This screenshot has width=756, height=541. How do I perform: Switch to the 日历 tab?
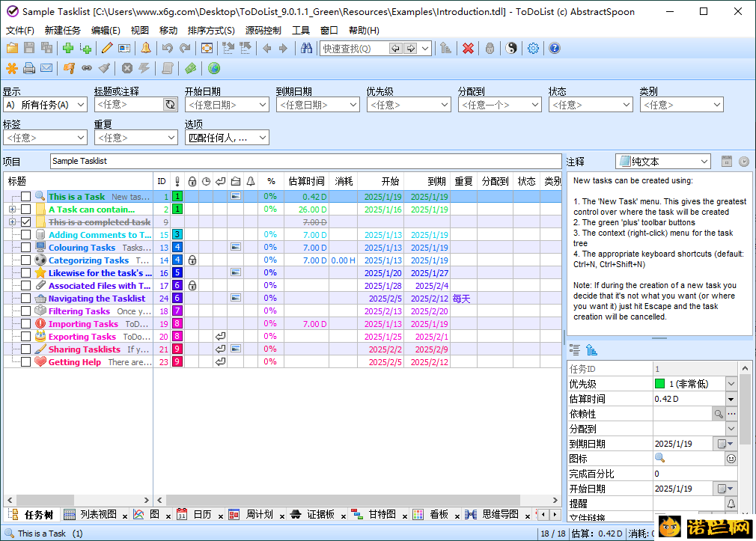[x=198, y=515]
